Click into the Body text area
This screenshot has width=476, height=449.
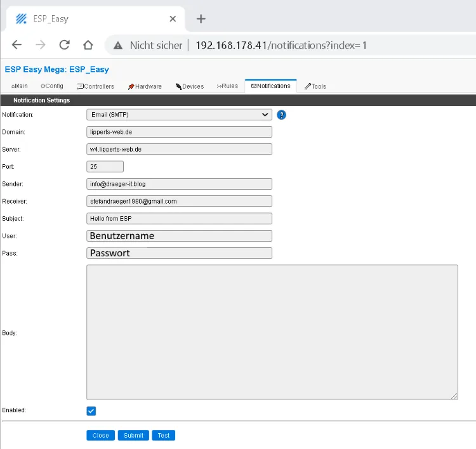click(272, 332)
